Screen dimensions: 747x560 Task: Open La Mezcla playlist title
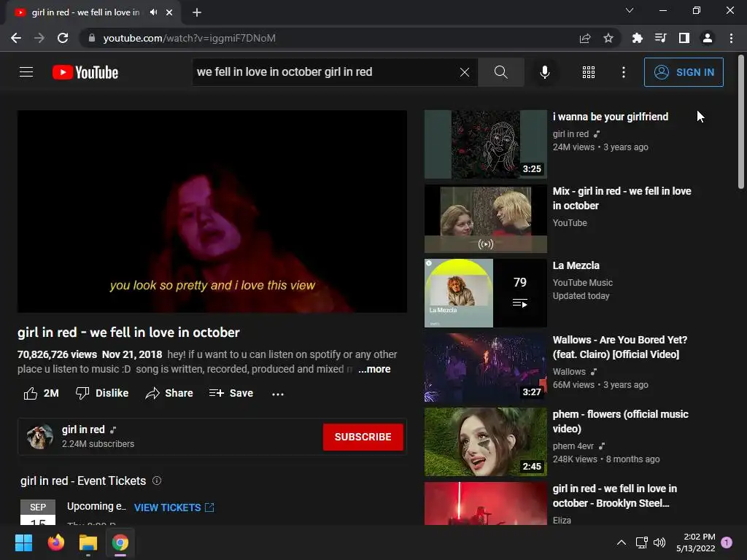[x=576, y=265]
